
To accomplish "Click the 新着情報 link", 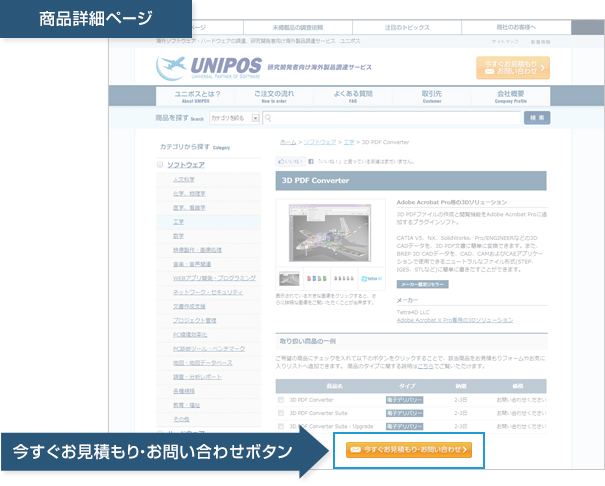I will click(540, 42).
